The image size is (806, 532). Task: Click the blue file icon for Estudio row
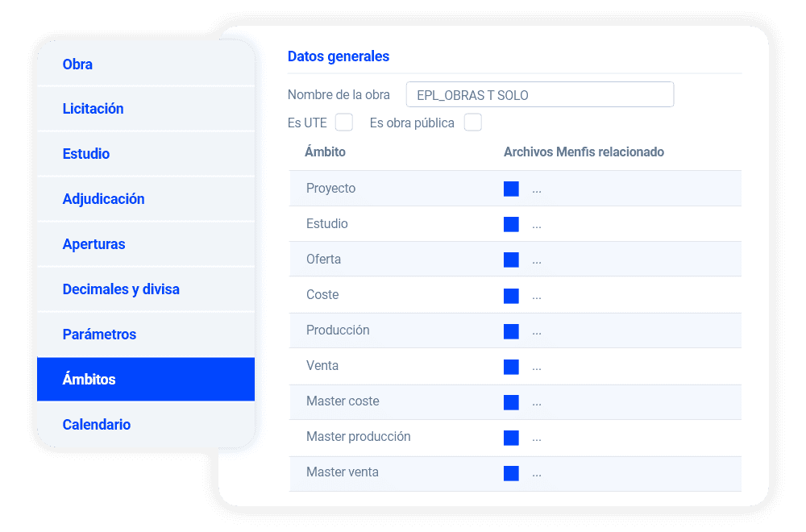tap(511, 224)
